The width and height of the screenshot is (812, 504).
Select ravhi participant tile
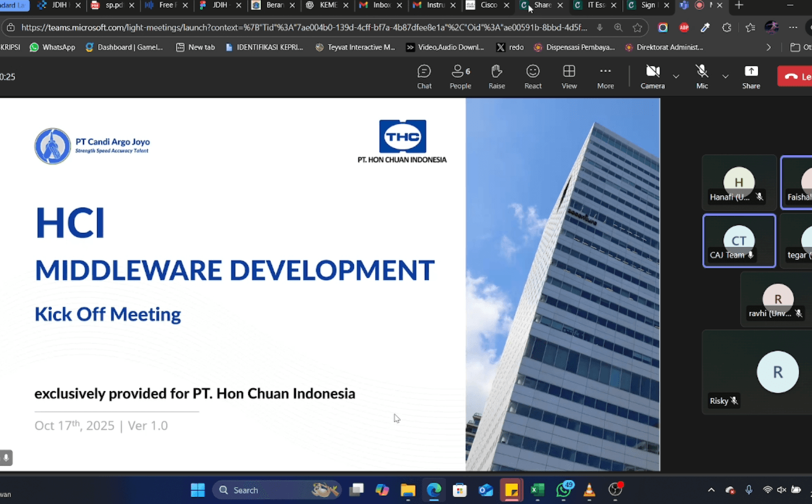(777, 299)
